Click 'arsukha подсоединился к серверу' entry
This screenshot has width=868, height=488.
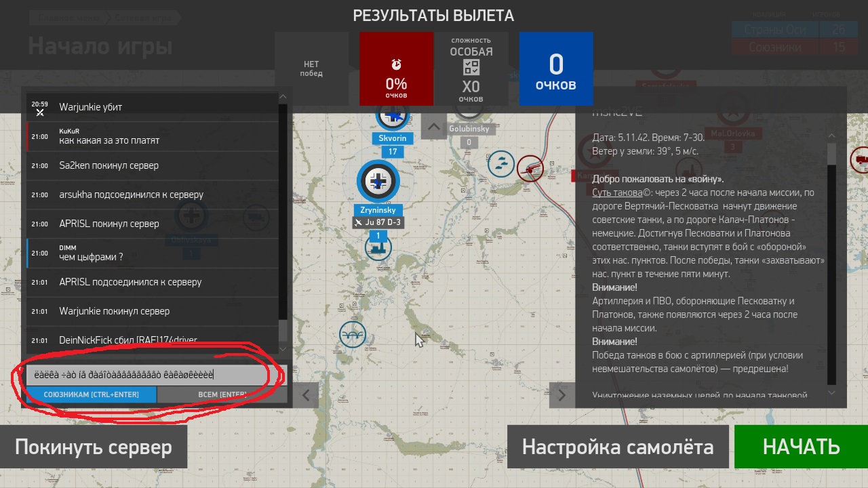152,195
